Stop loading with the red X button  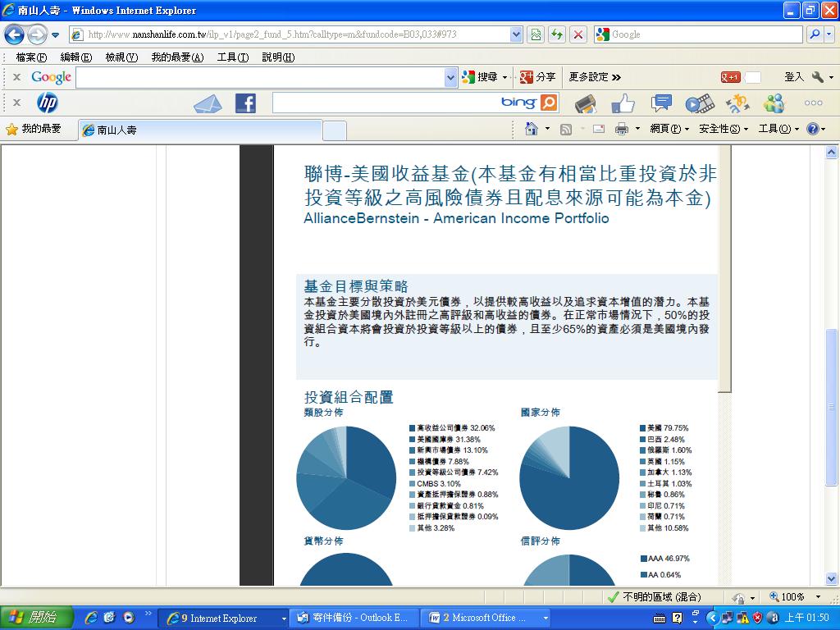(578, 34)
